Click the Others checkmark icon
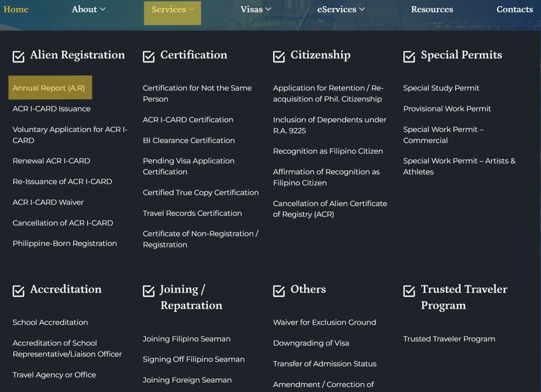Viewport: 541px width, 392px height. [x=279, y=291]
